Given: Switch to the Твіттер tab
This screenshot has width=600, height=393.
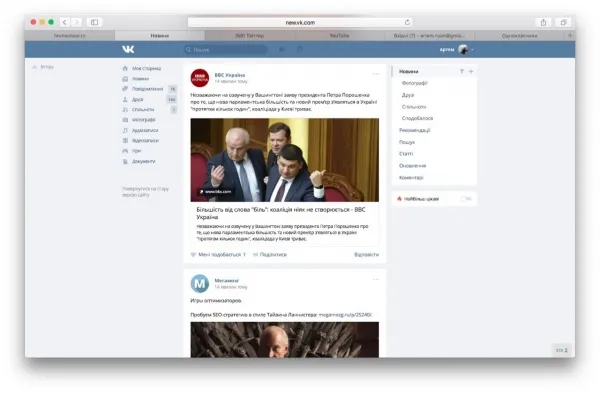Looking at the screenshot, I should pyautogui.click(x=249, y=36).
